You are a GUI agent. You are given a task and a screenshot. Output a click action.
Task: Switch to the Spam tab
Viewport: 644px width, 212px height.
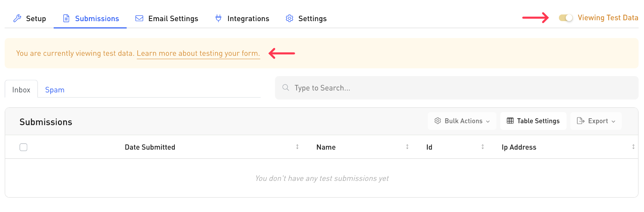click(55, 90)
